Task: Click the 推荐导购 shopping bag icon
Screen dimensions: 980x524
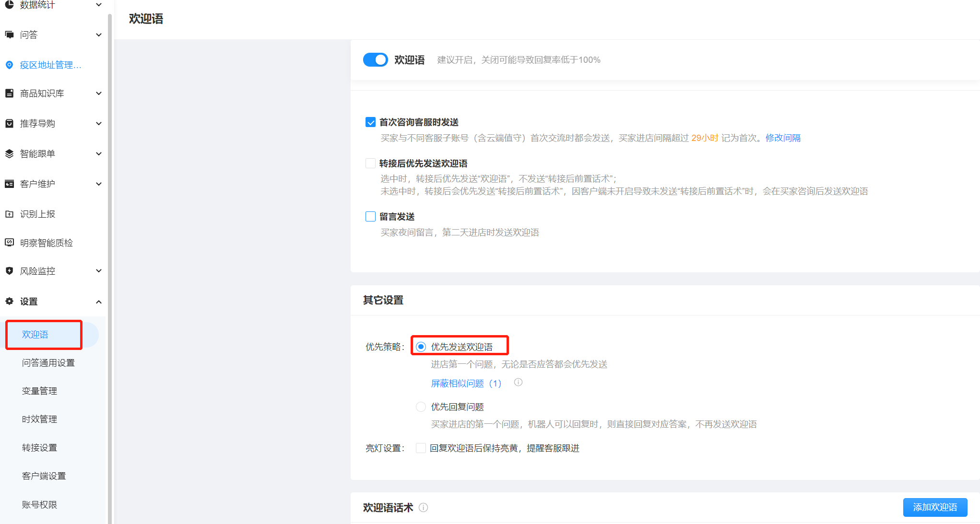Action: 9,124
